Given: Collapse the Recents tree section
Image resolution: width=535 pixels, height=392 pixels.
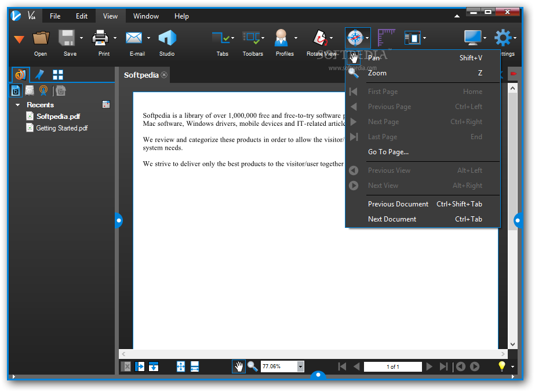Looking at the screenshot, I should pos(18,105).
